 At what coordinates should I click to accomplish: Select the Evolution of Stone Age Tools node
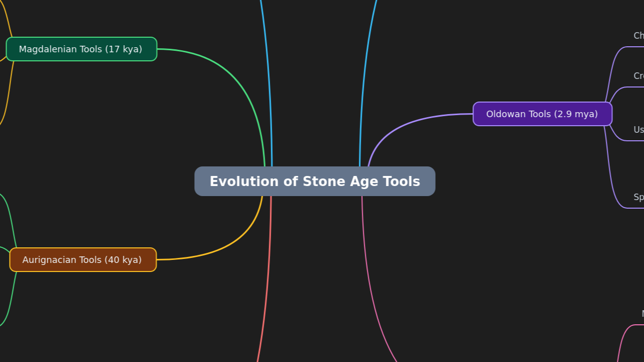[315, 182]
